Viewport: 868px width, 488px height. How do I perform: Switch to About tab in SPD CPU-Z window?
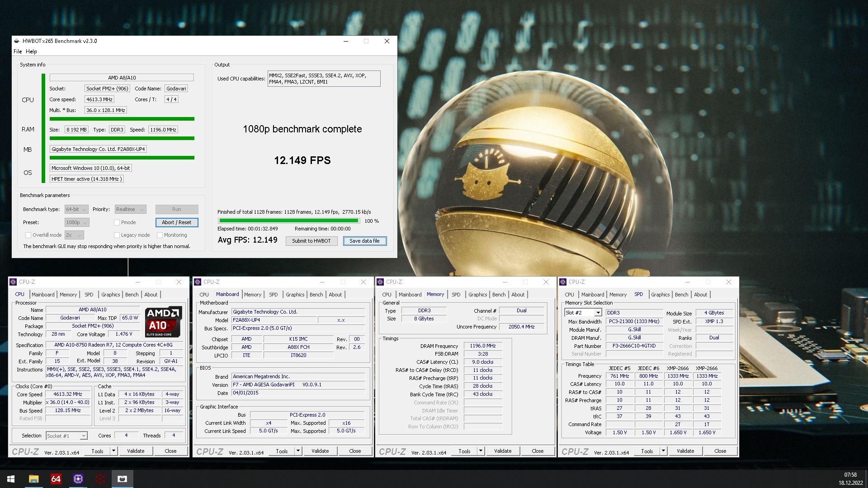tap(701, 295)
